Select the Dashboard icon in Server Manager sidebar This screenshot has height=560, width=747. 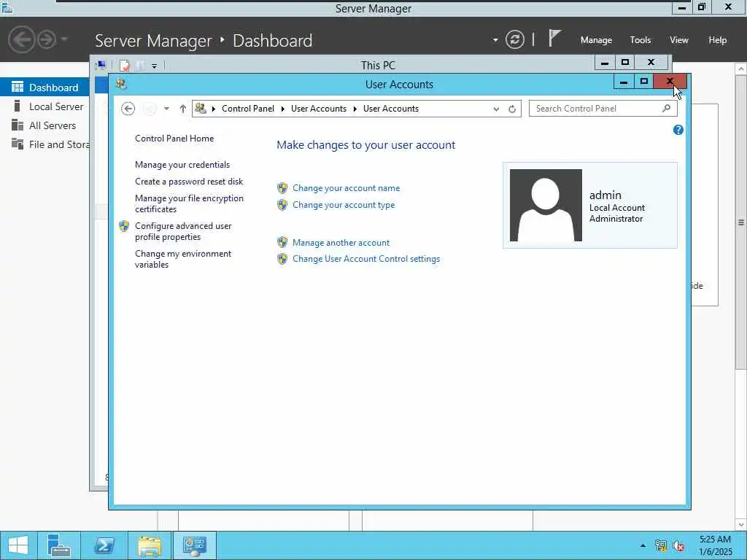(18, 87)
